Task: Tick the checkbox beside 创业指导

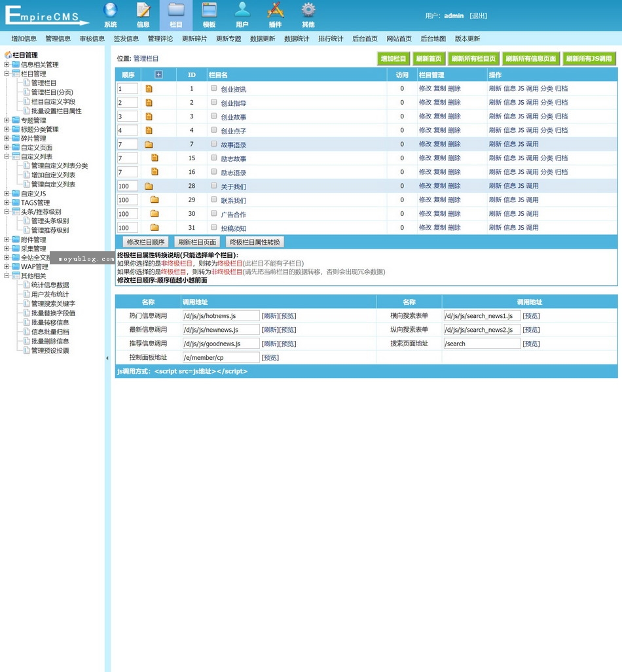Action: coord(214,102)
